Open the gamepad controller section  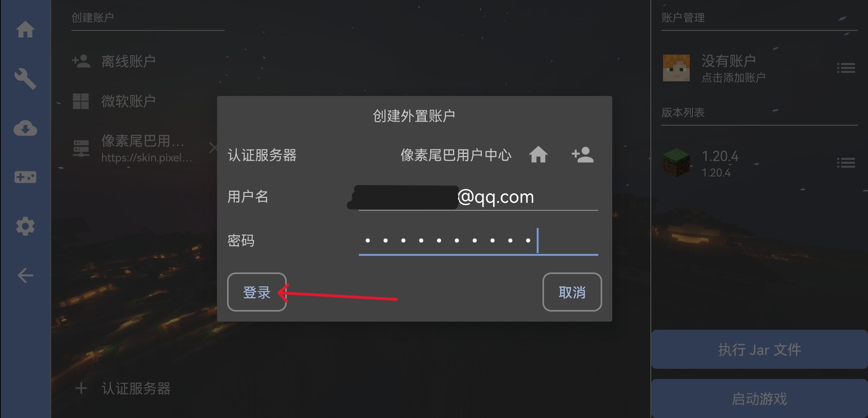[25, 177]
